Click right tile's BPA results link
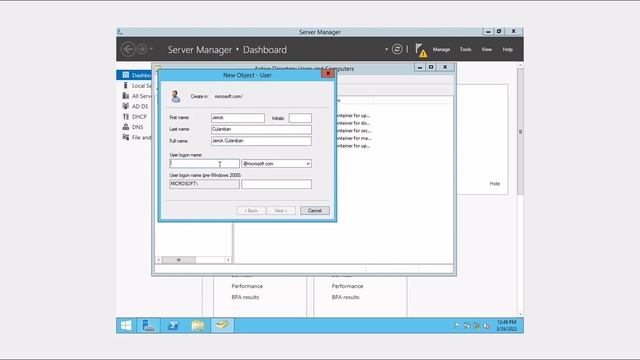This screenshot has width=640, height=360. click(345, 297)
